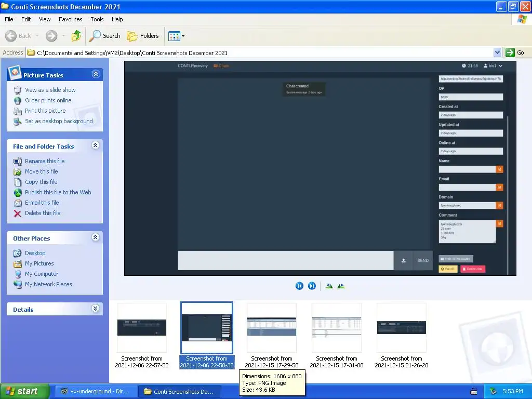
Task: Click Publish this file to the Web
Action: 58,192
